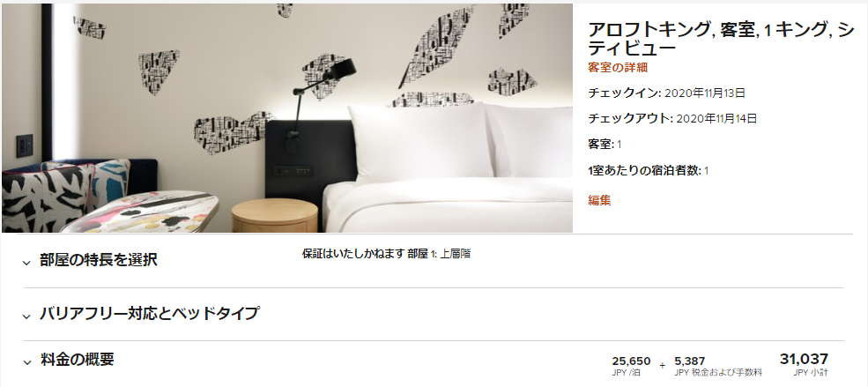
Task: Click the 1室あたりの宿泊者数 line
Action: [x=649, y=170]
